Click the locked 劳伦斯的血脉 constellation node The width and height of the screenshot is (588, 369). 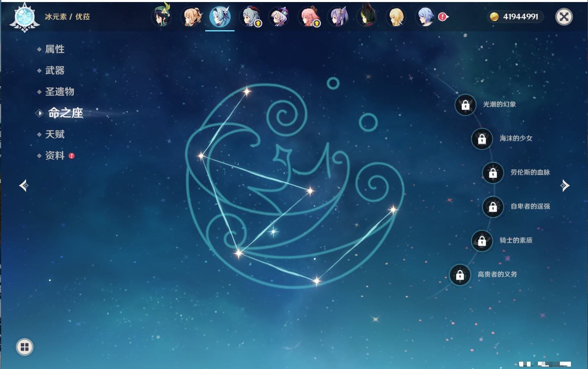pos(493,173)
